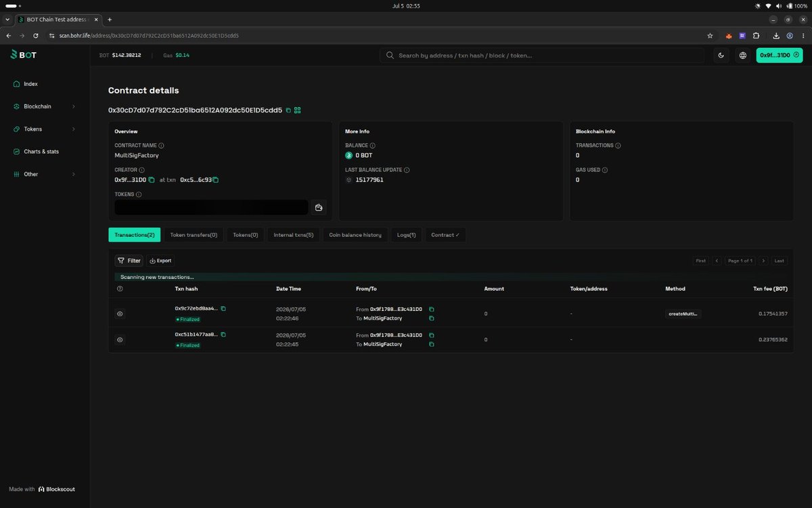Click the Export button

click(160, 261)
